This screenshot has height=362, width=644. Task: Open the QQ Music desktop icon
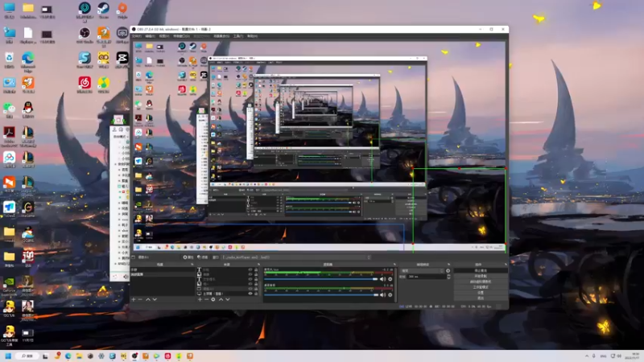[103, 83]
